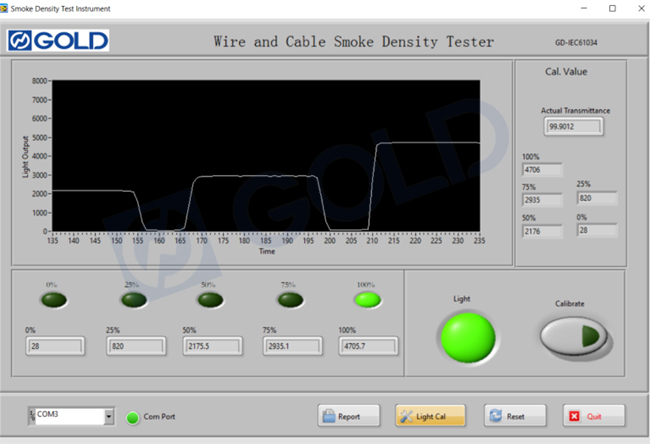This screenshot has height=444, width=650.
Task: Click the 50% reading field showing 2175.5
Action: point(212,346)
